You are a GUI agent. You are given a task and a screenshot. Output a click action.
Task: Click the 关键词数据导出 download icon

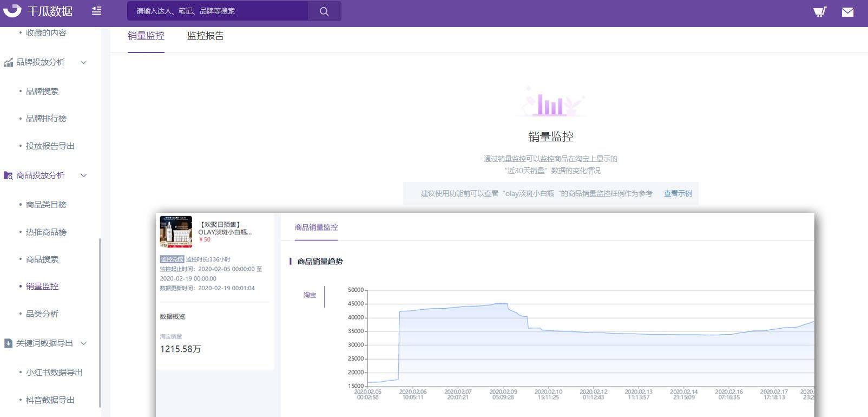tap(8, 343)
